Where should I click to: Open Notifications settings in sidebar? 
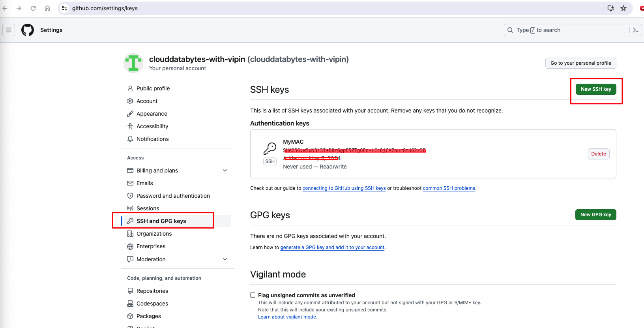(x=152, y=139)
